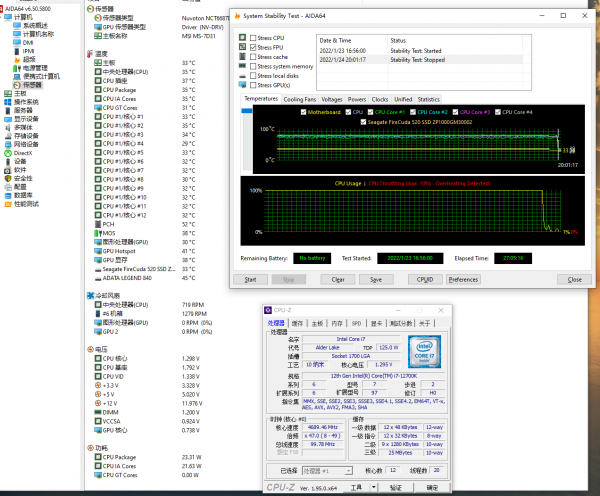
Task: Open the 数据库 database node
Action: click(x=23, y=195)
